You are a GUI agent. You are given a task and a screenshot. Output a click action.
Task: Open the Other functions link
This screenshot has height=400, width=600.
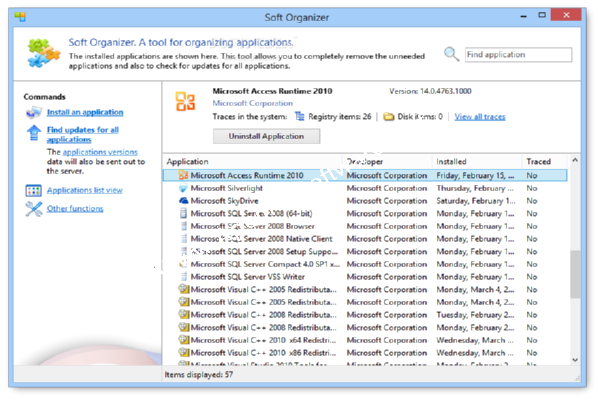[x=75, y=208]
